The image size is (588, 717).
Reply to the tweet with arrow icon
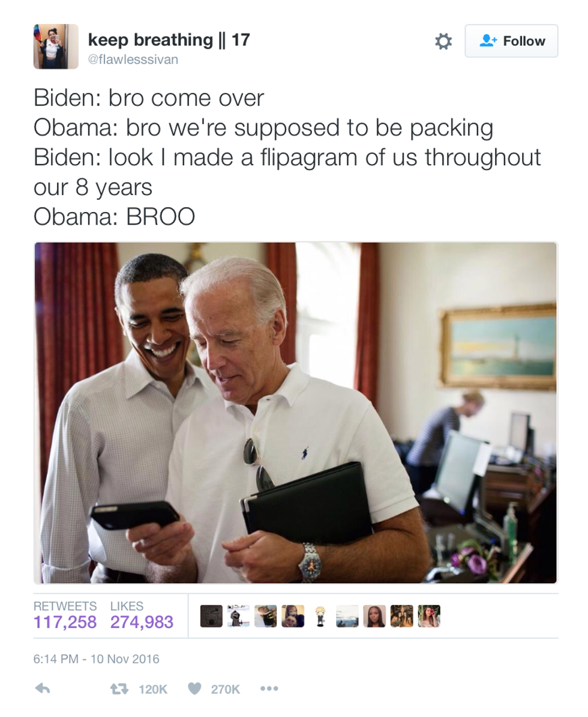coord(43,688)
